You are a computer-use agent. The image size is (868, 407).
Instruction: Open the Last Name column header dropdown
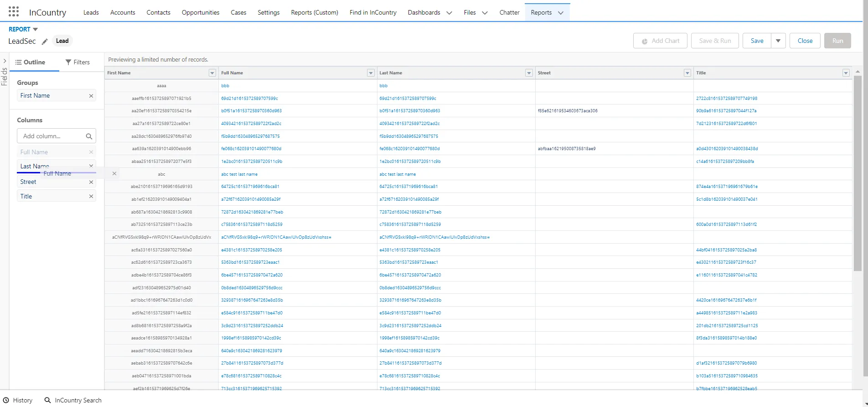click(529, 73)
